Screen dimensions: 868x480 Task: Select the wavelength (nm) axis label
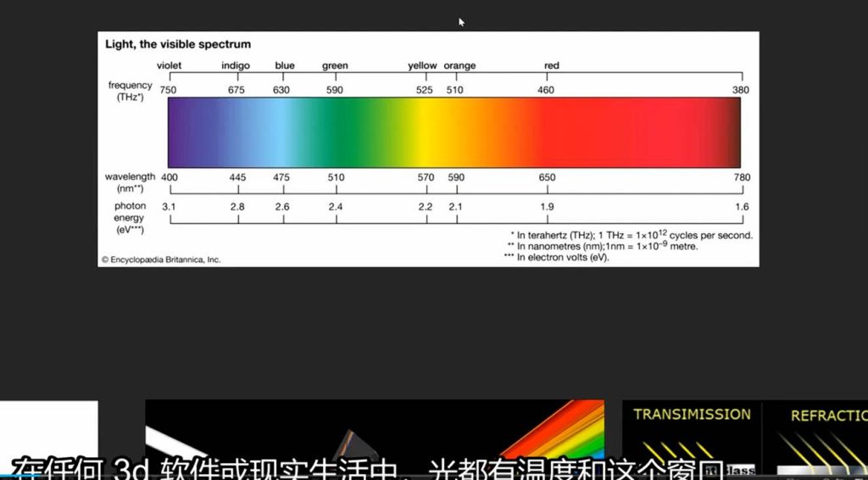click(130, 182)
